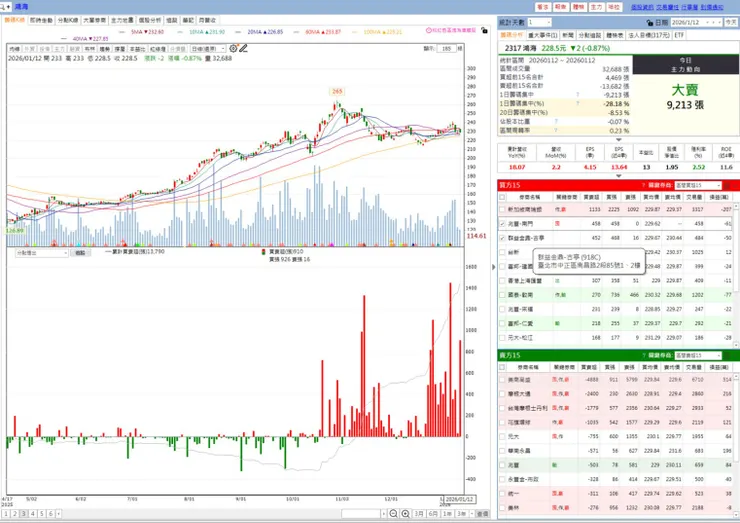Zoom out chart with minus magnifier

(393, 514)
